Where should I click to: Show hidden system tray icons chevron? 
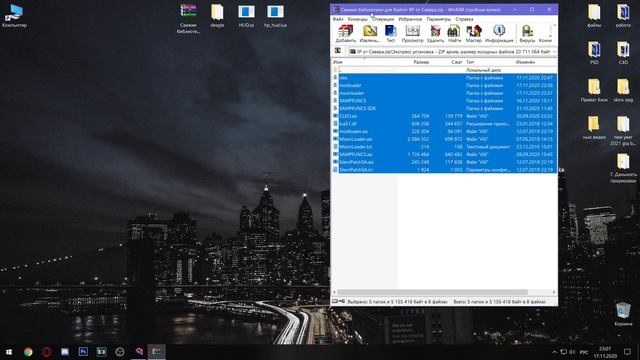click(554, 352)
